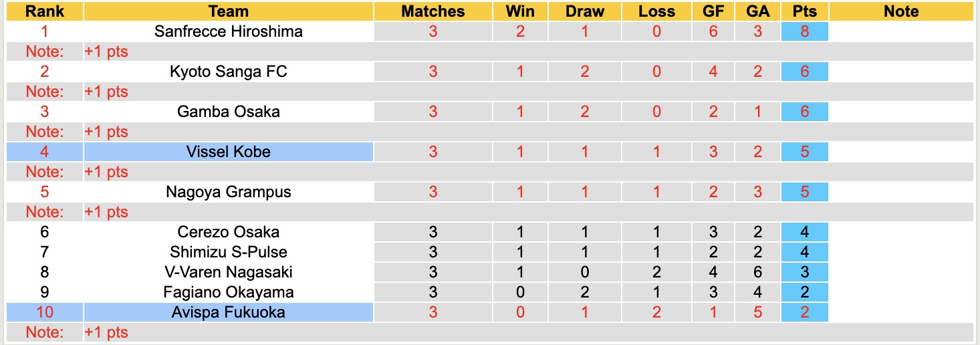Click the Rank column header
Viewport: 980px width, 345px height.
(x=44, y=11)
